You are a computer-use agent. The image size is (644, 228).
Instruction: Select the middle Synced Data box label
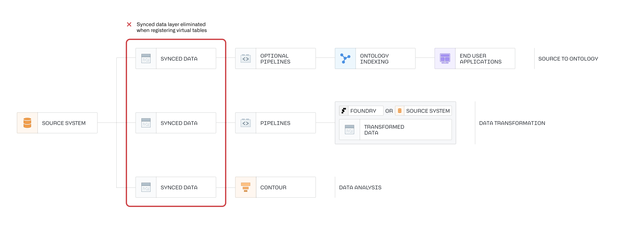coord(179,123)
